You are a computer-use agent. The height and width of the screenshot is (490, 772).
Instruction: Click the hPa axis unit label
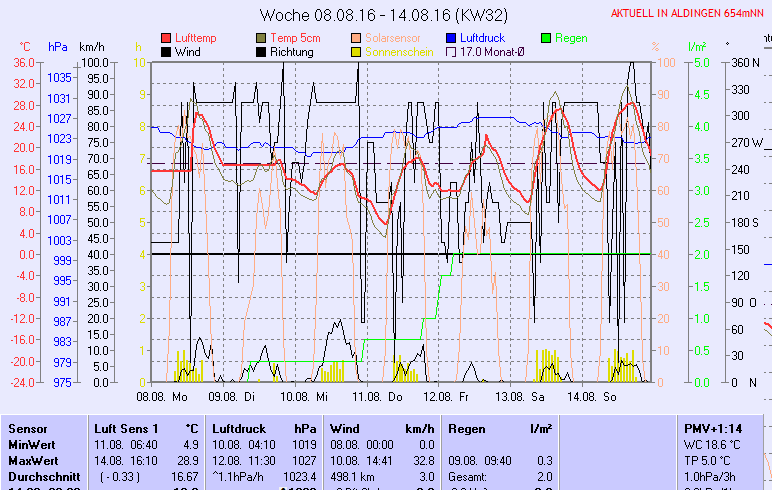coord(57,47)
